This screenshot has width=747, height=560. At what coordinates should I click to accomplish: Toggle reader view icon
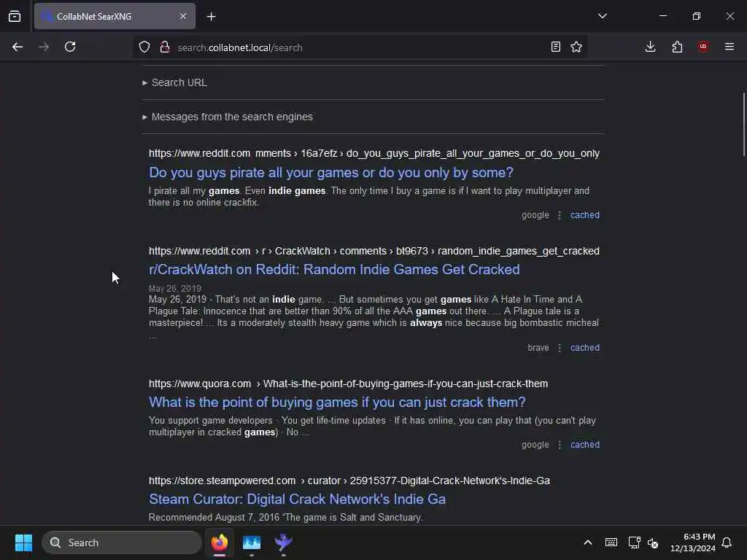(555, 47)
